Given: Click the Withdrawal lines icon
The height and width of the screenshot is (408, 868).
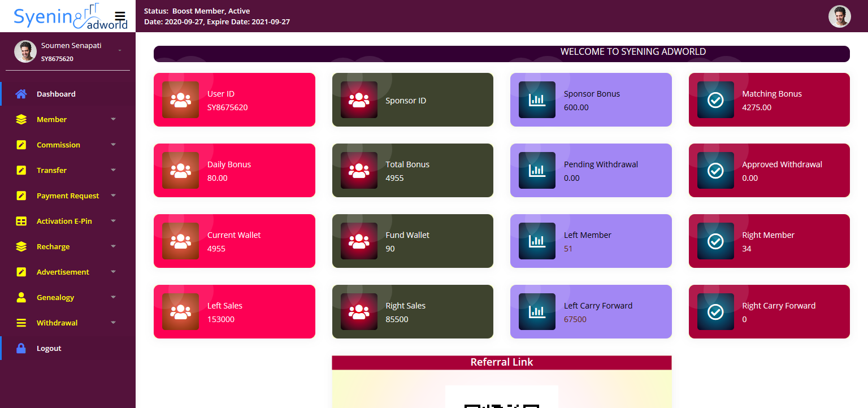Looking at the screenshot, I should 21,323.
